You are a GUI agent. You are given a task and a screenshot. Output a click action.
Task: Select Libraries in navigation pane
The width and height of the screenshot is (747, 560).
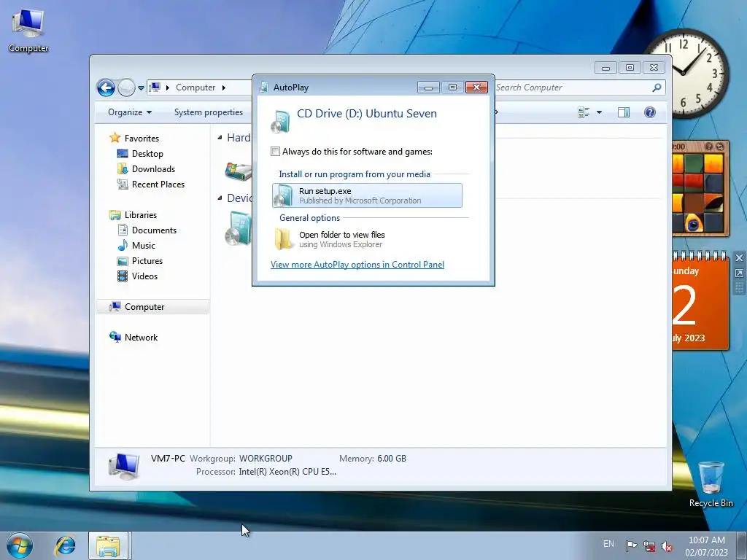[x=141, y=215]
